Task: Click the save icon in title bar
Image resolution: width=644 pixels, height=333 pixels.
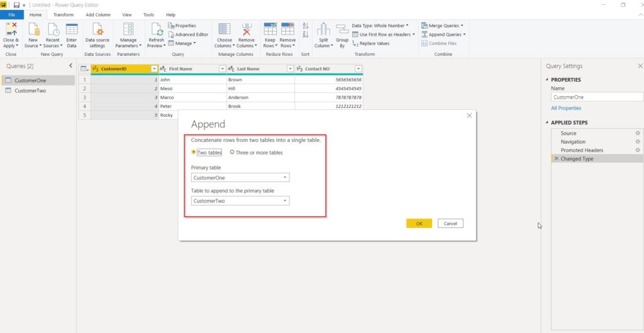Action: (16, 5)
